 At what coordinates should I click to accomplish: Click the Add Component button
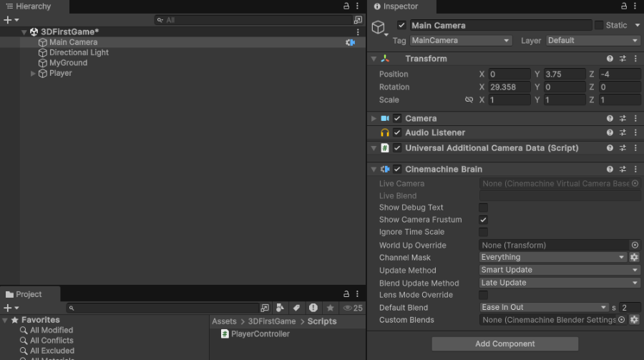pos(504,344)
